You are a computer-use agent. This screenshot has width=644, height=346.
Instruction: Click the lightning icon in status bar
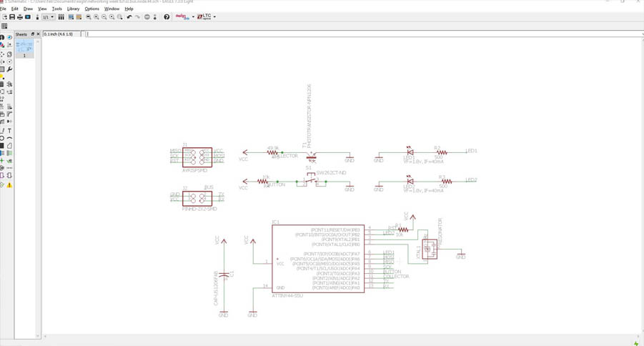pyautogui.click(x=636, y=342)
